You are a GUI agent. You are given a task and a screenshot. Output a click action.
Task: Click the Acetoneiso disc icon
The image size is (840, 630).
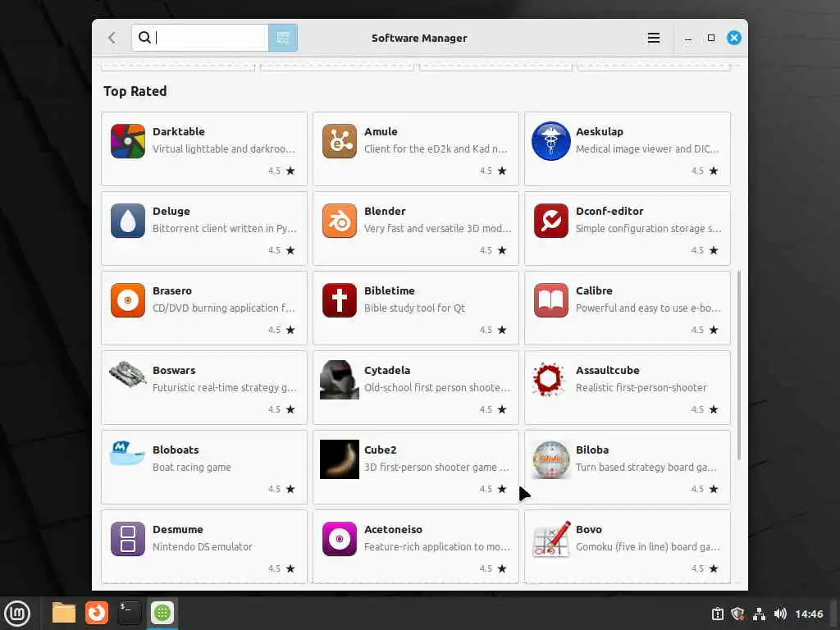[339, 539]
